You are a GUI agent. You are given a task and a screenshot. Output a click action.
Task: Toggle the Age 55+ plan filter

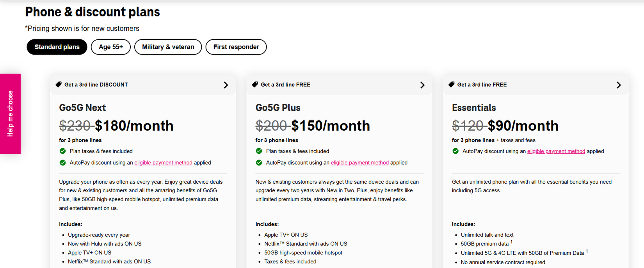(110, 47)
